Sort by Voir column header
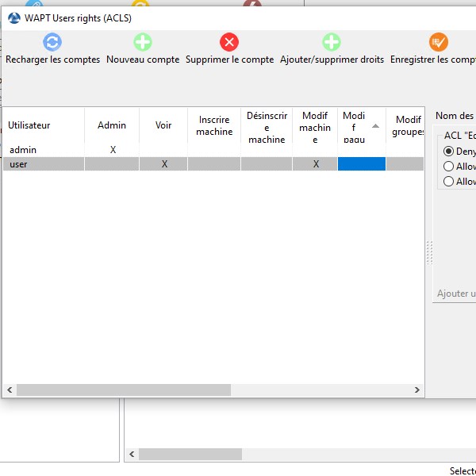The width and height of the screenshot is (476, 476). [x=163, y=125]
